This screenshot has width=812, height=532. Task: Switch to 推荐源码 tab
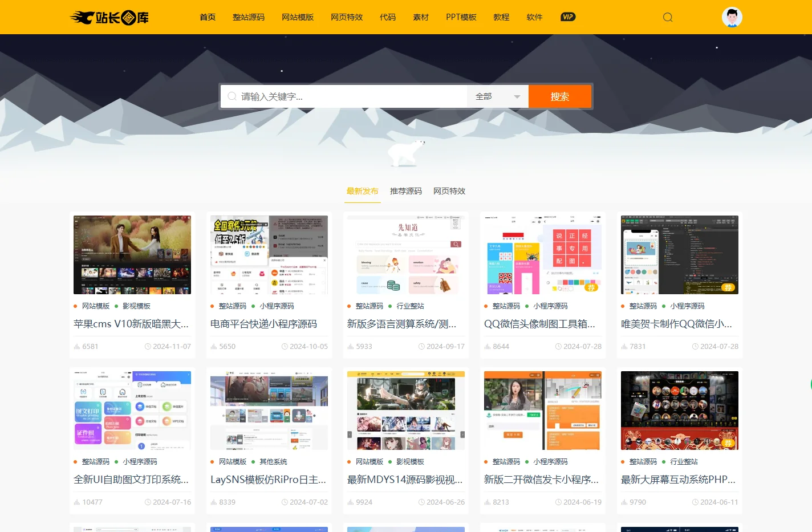(x=406, y=191)
